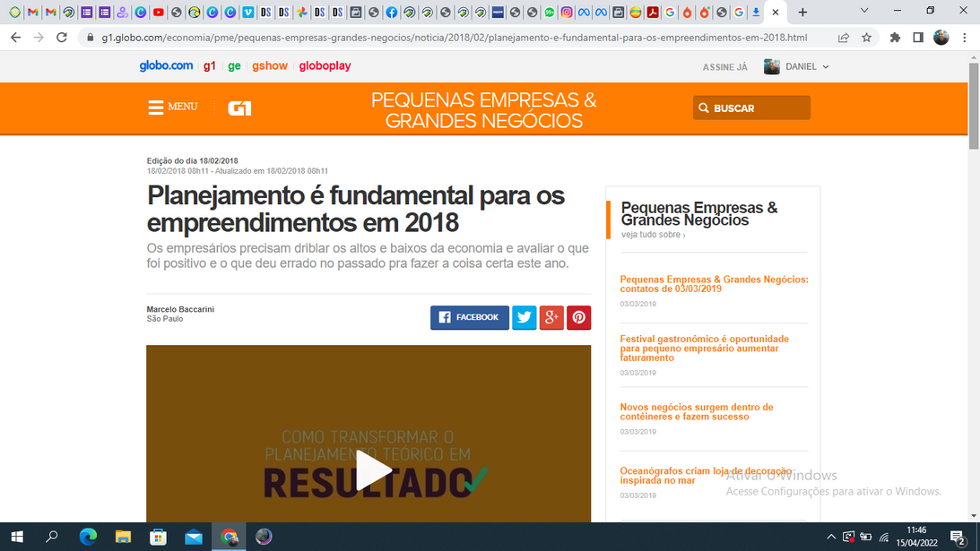Bookmark this page with star icon

(x=866, y=38)
